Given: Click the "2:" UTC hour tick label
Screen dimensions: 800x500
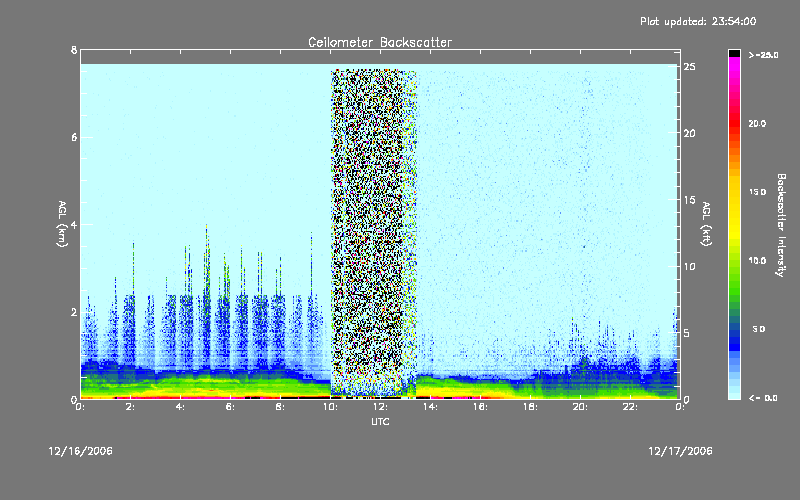Looking at the screenshot, I should 131,407.
